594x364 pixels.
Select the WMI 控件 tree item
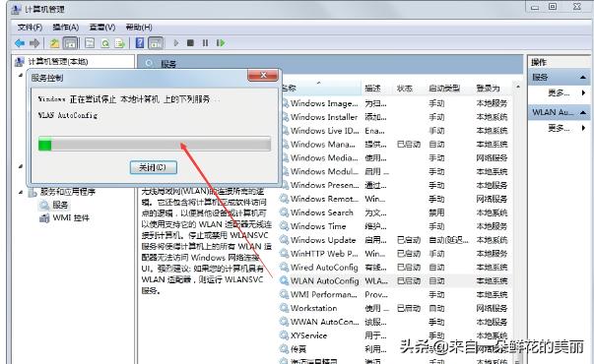click(x=71, y=218)
